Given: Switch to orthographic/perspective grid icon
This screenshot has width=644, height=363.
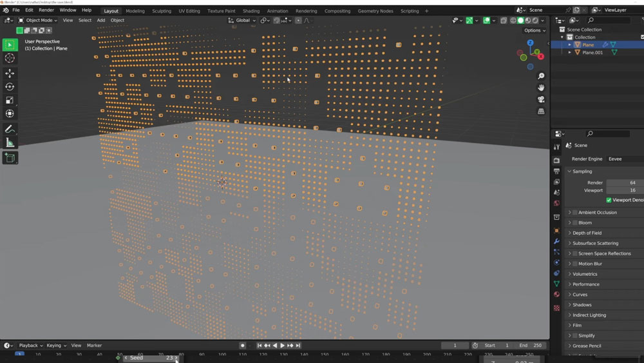Looking at the screenshot, I should click(542, 111).
